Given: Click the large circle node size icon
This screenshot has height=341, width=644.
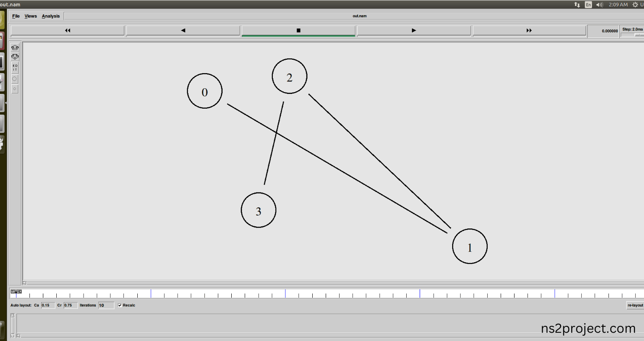Looking at the screenshot, I should click(x=15, y=79).
